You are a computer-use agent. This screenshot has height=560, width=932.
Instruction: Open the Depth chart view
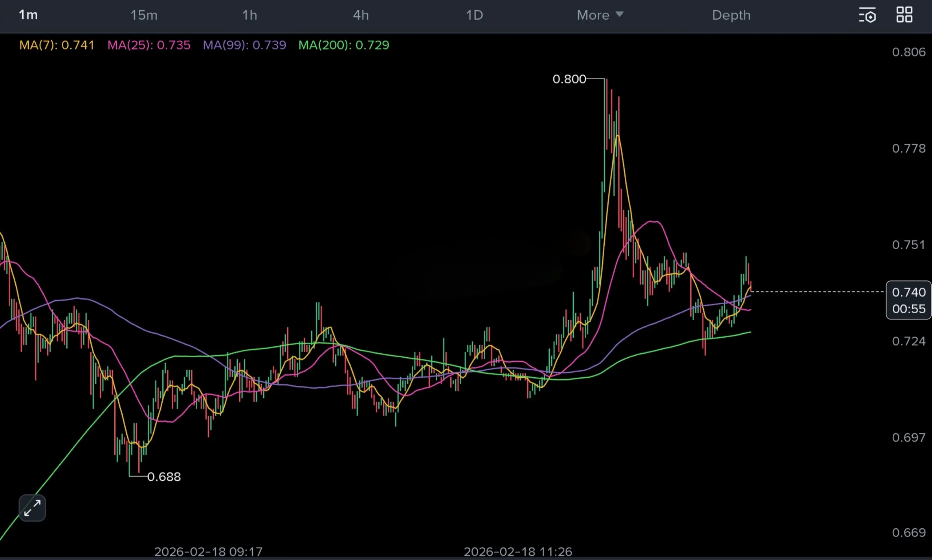pos(731,15)
